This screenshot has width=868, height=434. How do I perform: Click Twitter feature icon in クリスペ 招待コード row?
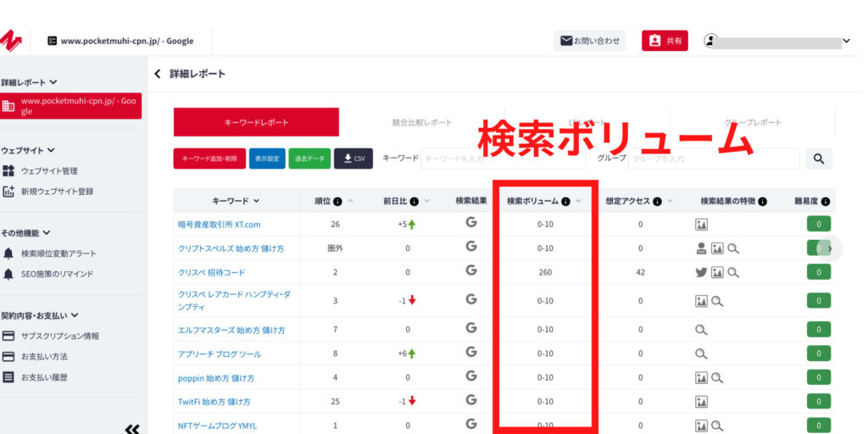pyautogui.click(x=701, y=272)
